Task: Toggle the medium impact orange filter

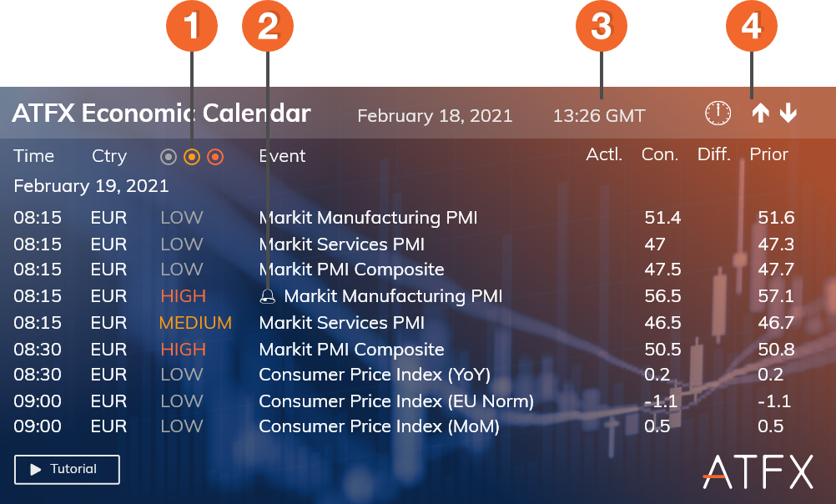Action: point(192,156)
